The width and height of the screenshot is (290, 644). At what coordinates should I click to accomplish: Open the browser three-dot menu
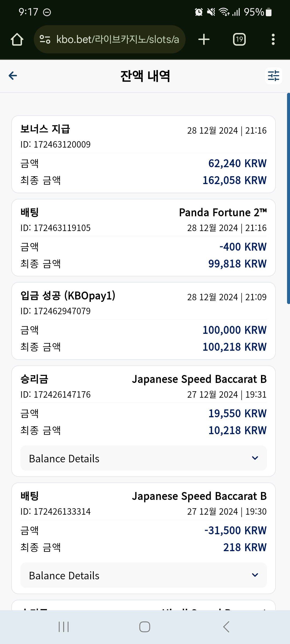273,39
